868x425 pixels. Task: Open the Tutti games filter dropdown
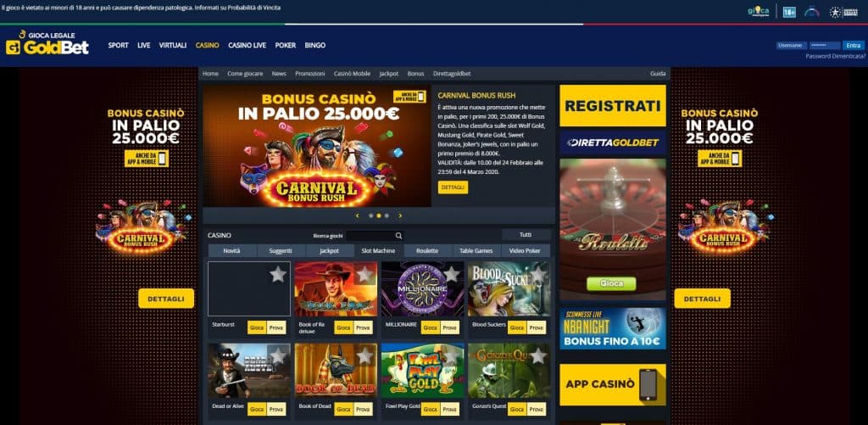pos(526,234)
